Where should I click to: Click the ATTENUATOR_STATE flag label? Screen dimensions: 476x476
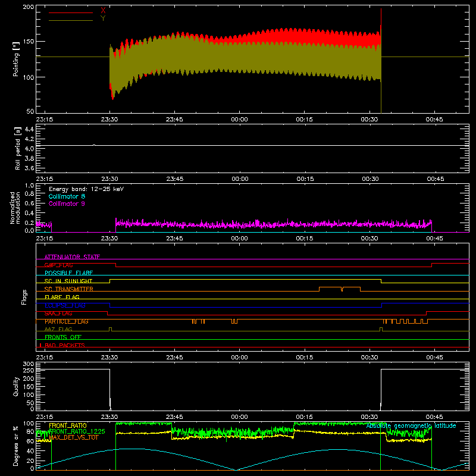[72, 257]
